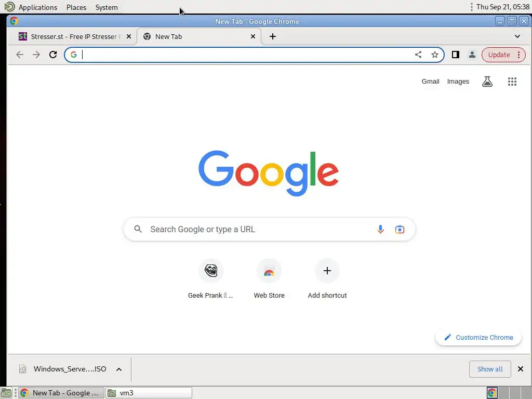The width and height of the screenshot is (532, 399).
Task: Open the Google apps grid
Action: coord(512,82)
